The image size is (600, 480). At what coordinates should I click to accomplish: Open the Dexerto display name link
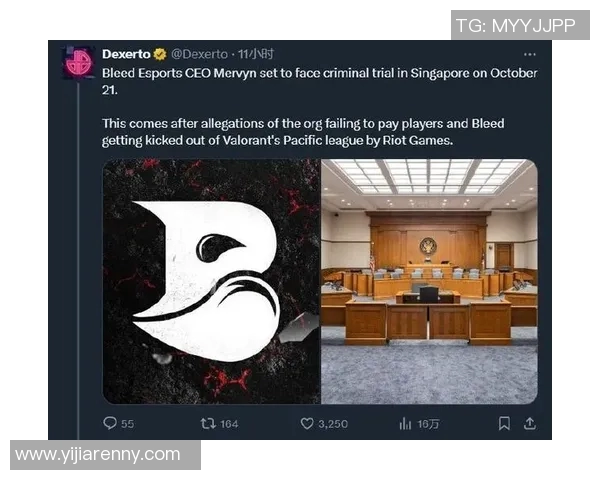126,54
